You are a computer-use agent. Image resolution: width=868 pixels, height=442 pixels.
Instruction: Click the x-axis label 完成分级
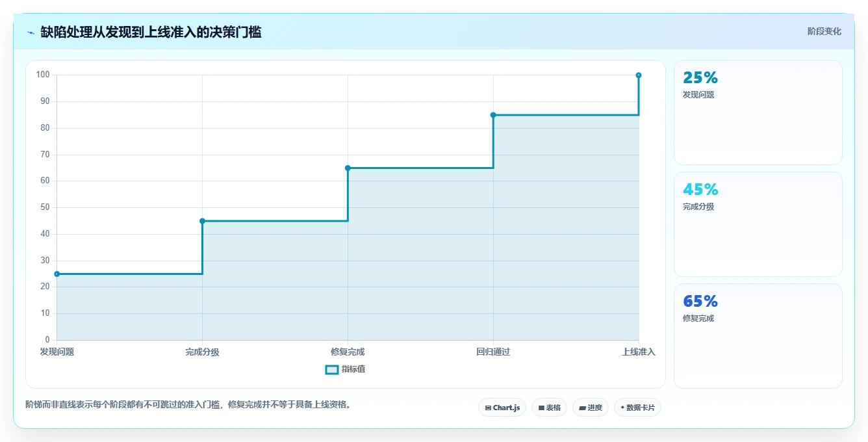coord(202,352)
